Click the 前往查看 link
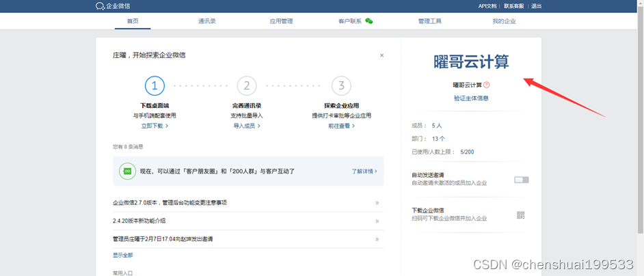This screenshot has width=644, height=276. [x=341, y=126]
